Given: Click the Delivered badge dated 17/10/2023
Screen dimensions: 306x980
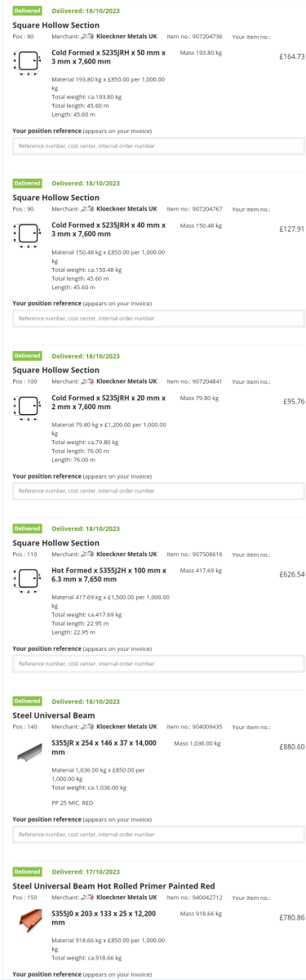Looking at the screenshot, I should pos(28,871).
